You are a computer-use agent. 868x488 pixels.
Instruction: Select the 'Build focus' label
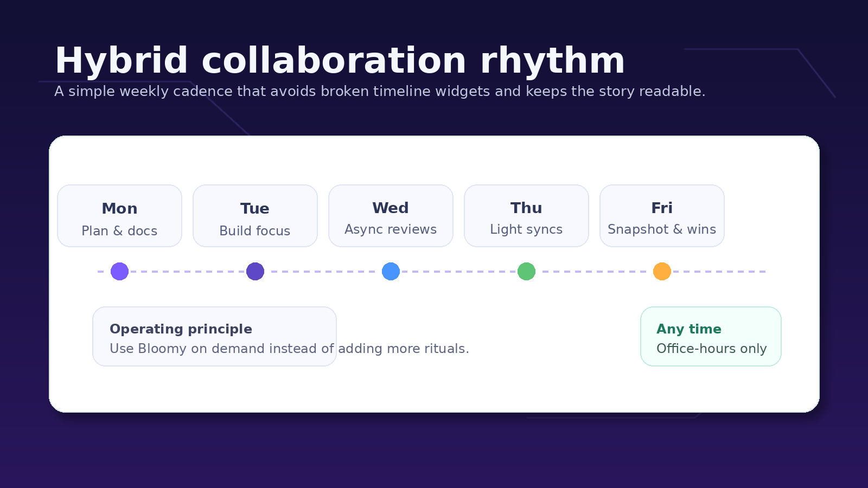pos(255,231)
